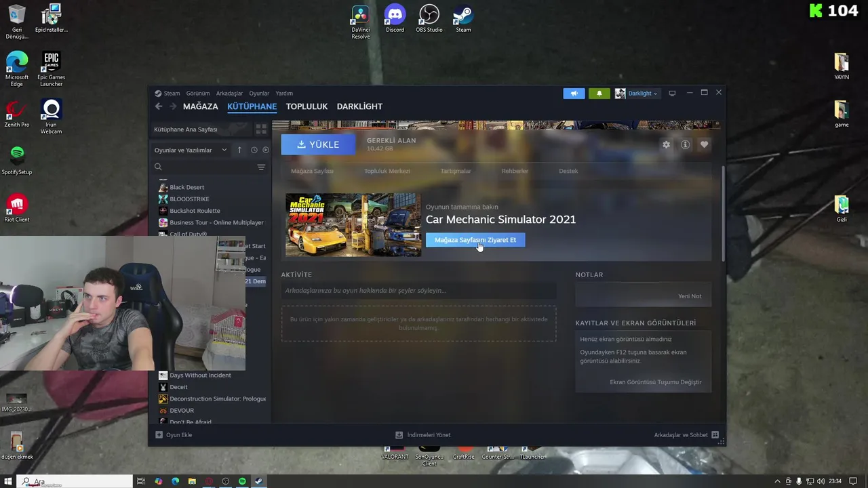
Task: Go to MAĞAZA tab
Action: (x=201, y=106)
